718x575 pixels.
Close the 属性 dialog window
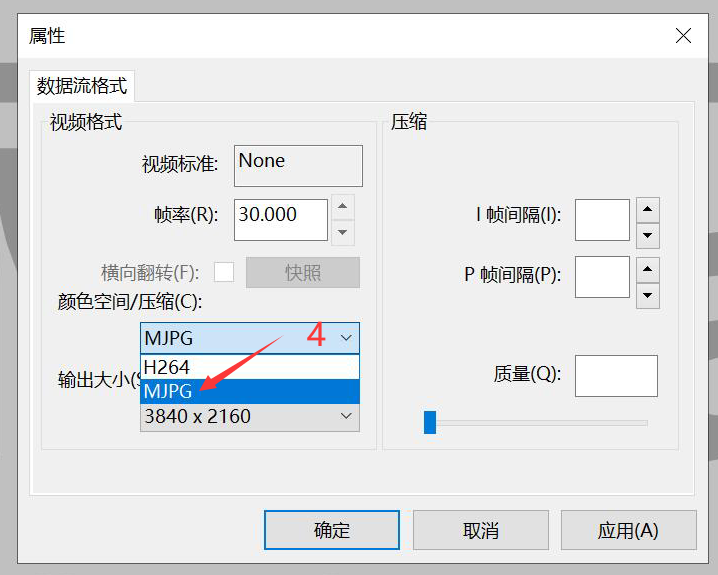[683, 35]
